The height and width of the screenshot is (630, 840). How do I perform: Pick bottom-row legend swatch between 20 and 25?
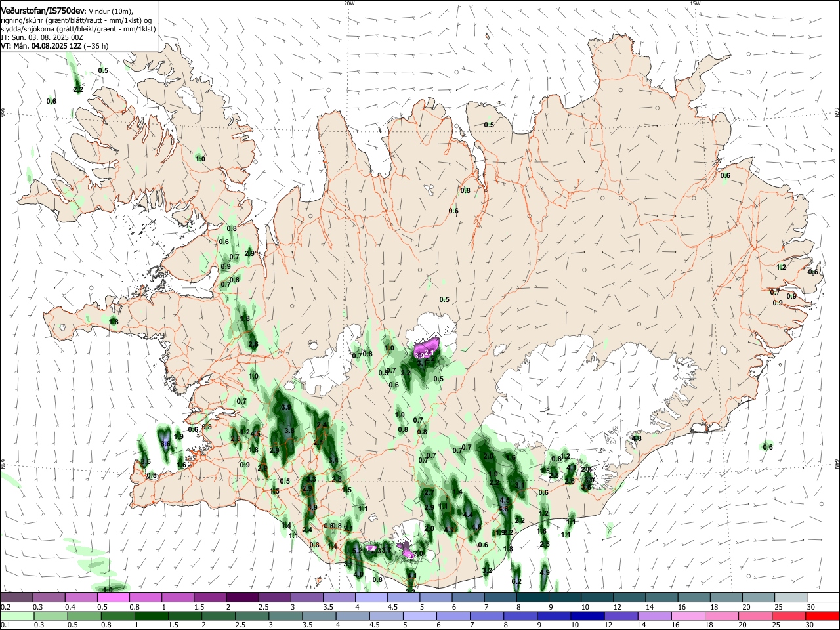(756, 616)
